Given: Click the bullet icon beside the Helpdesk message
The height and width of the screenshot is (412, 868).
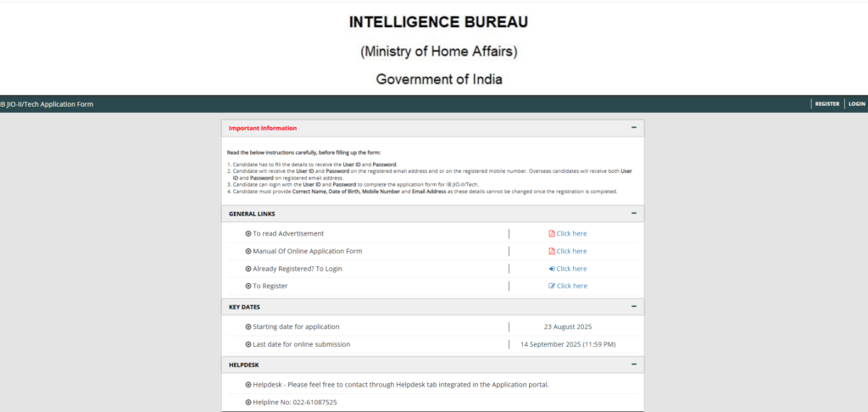Looking at the screenshot, I should (x=248, y=384).
